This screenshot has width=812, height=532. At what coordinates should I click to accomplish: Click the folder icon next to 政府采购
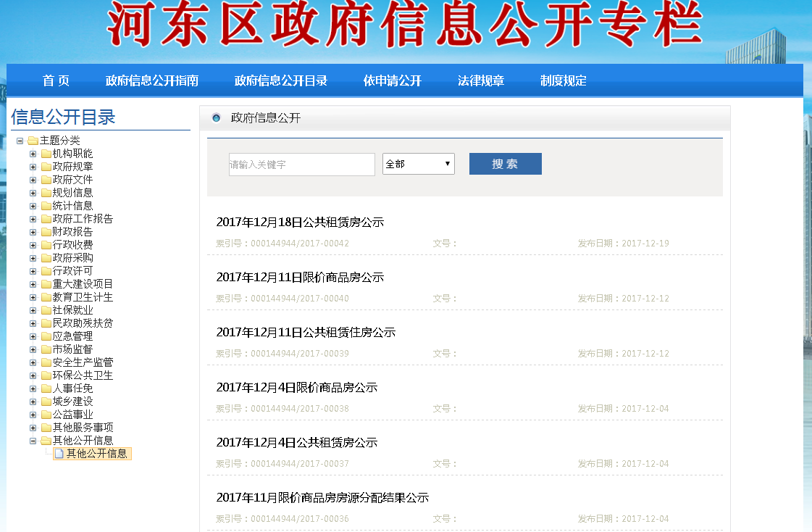point(46,258)
